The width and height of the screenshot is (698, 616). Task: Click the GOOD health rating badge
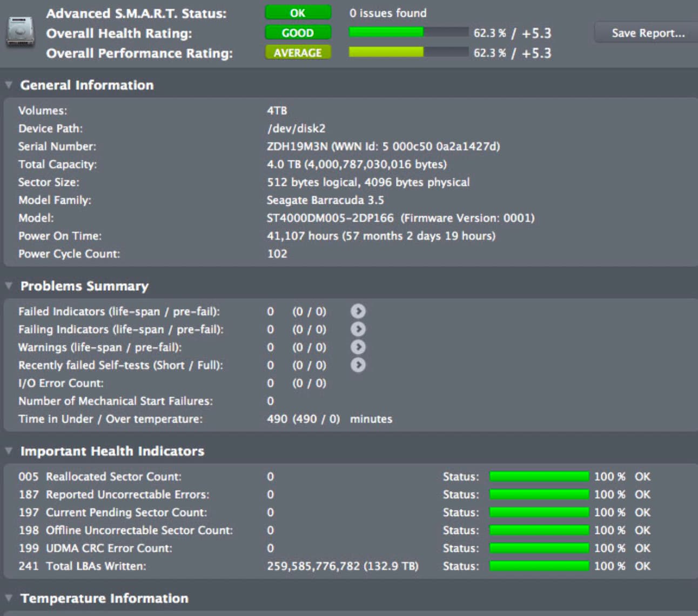coord(298,33)
